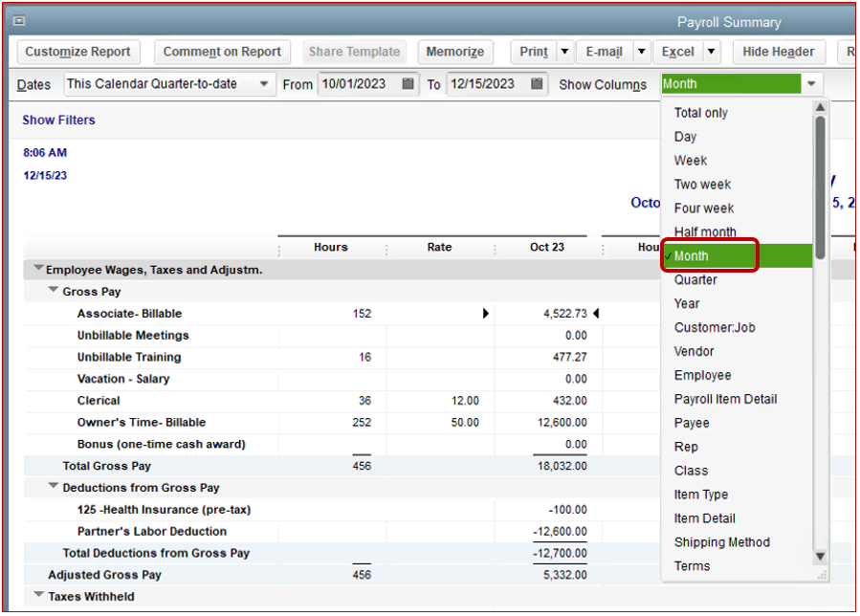Open the To date calendar picker
860x616 pixels.
[x=537, y=83]
